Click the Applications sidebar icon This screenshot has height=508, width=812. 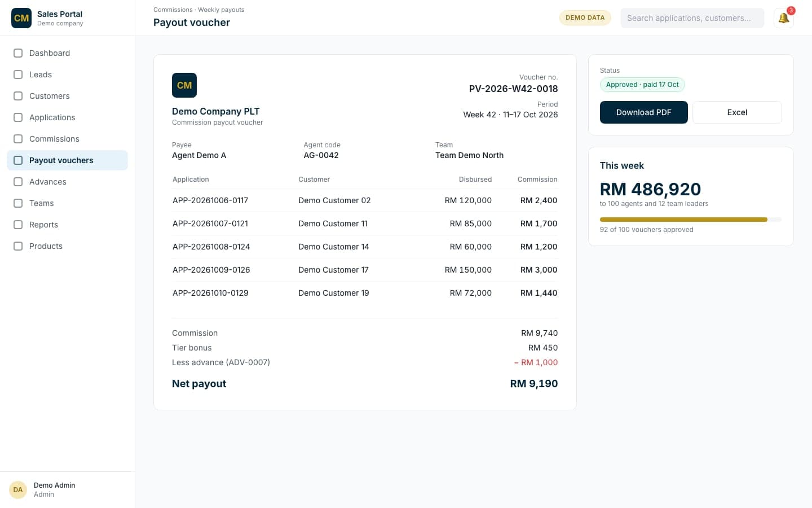pyautogui.click(x=18, y=117)
